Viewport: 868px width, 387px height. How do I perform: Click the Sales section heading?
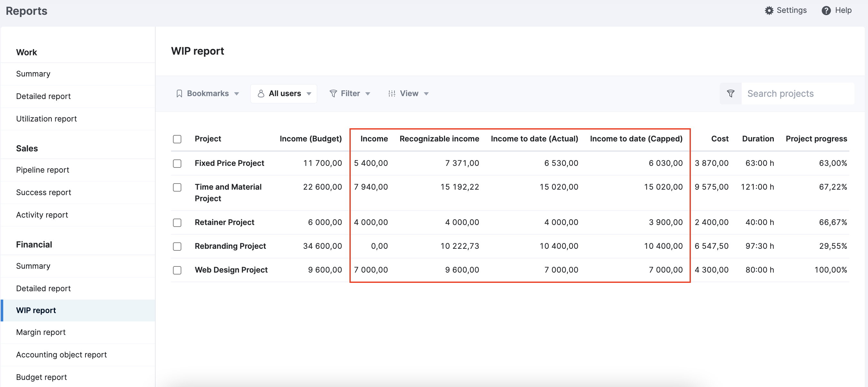click(27, 148)
